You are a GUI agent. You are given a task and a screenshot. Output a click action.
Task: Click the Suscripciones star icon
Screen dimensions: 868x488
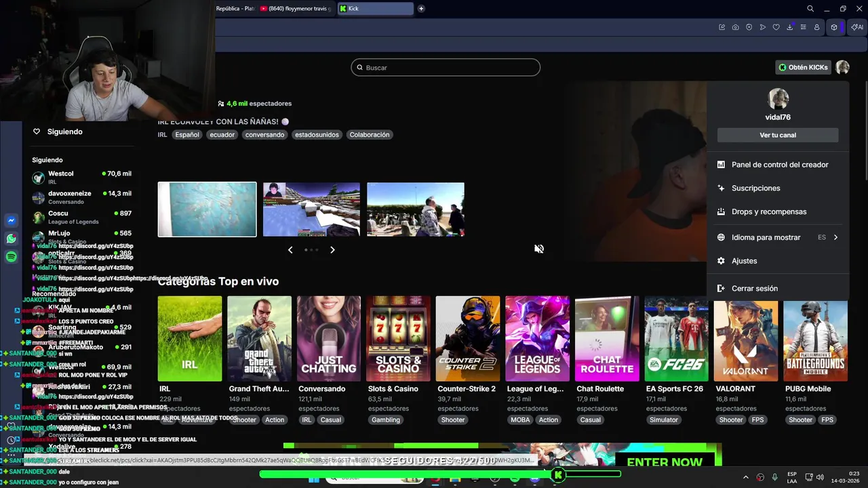coord(721,188)
